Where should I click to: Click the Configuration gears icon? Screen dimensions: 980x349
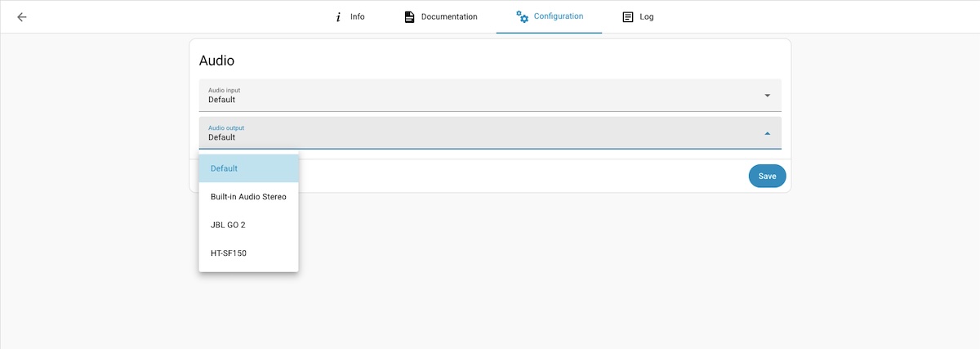pos(523,16)
